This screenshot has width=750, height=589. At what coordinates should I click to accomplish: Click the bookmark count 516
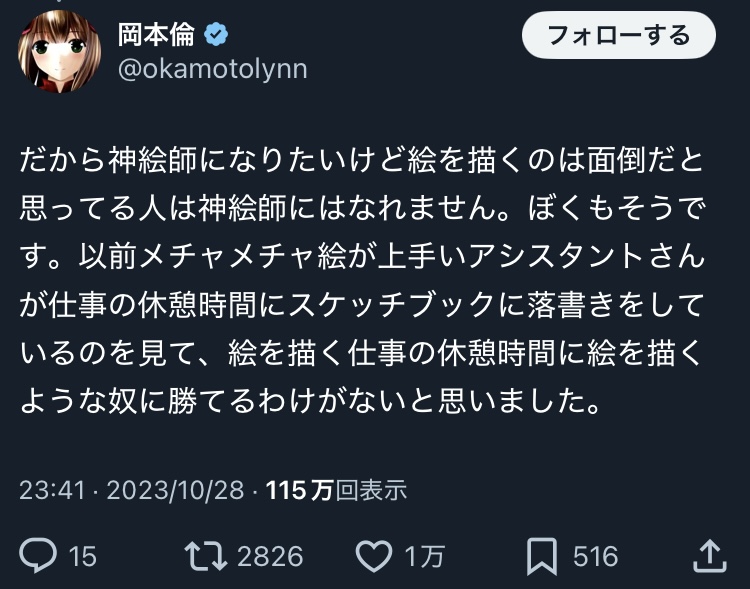coord(595,557)
